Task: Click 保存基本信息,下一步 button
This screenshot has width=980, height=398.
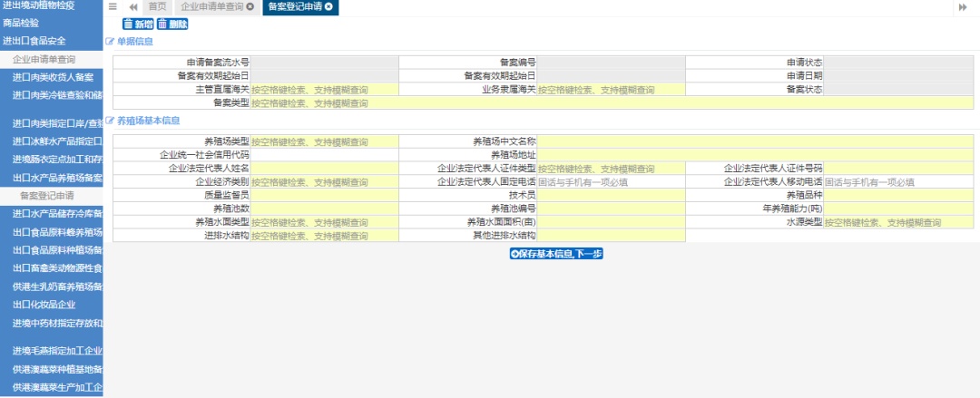Action: click(556, 254)
